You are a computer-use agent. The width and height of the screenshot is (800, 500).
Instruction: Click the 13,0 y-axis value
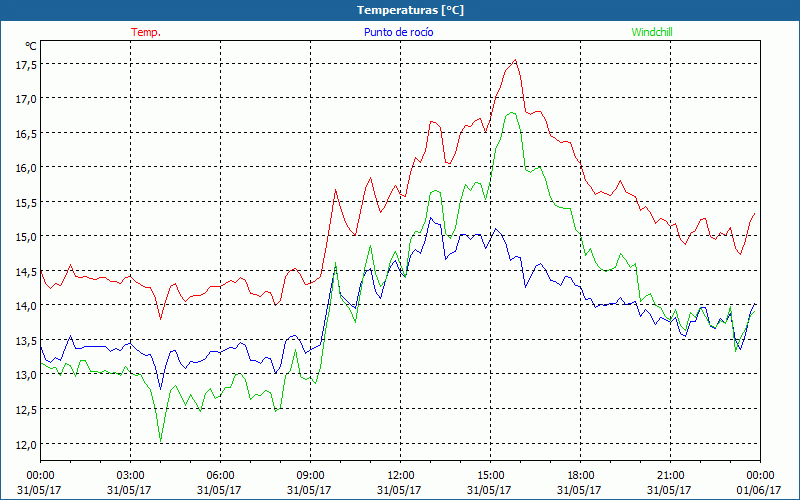pyautogui.click(x=27, y=376)
